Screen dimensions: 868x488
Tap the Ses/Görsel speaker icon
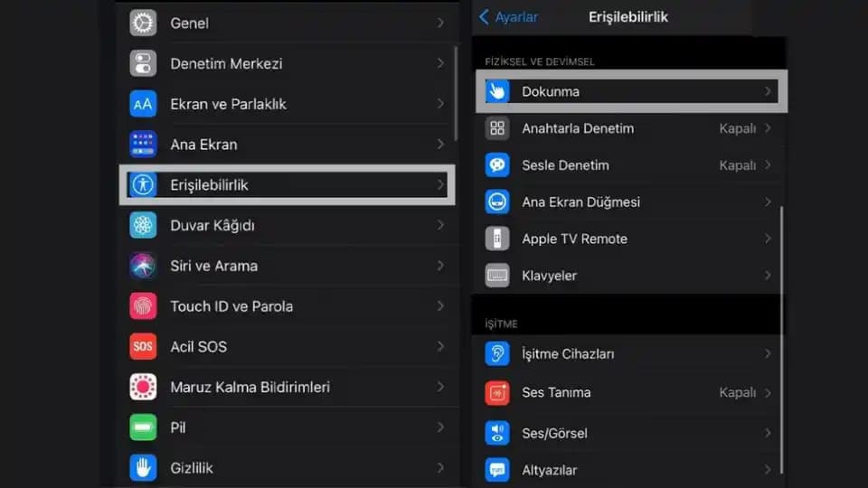[497, 433]
